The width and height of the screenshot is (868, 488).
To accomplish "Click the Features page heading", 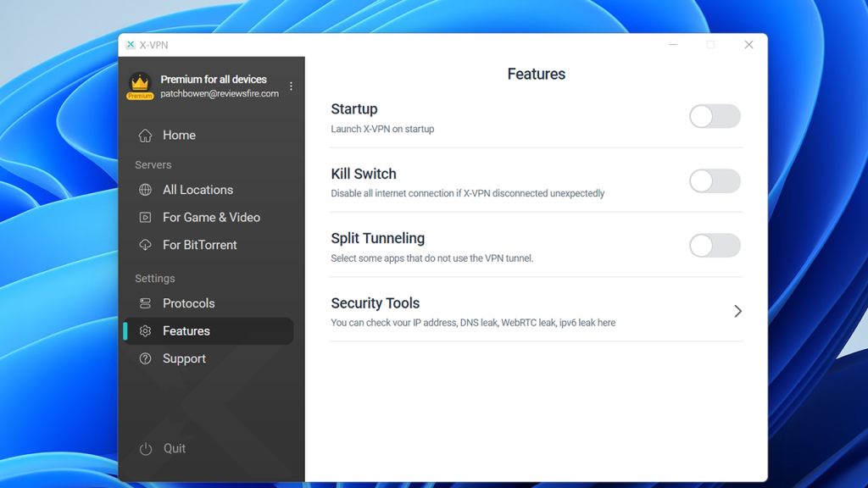I will pyautogui.click(x=537, y=75).
